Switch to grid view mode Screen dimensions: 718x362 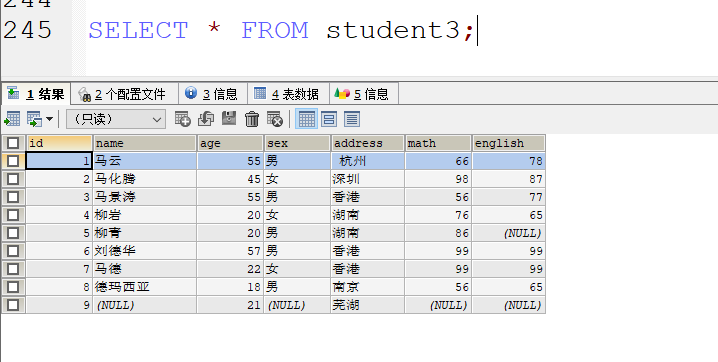pyautogui.click(x=307, y=119)
